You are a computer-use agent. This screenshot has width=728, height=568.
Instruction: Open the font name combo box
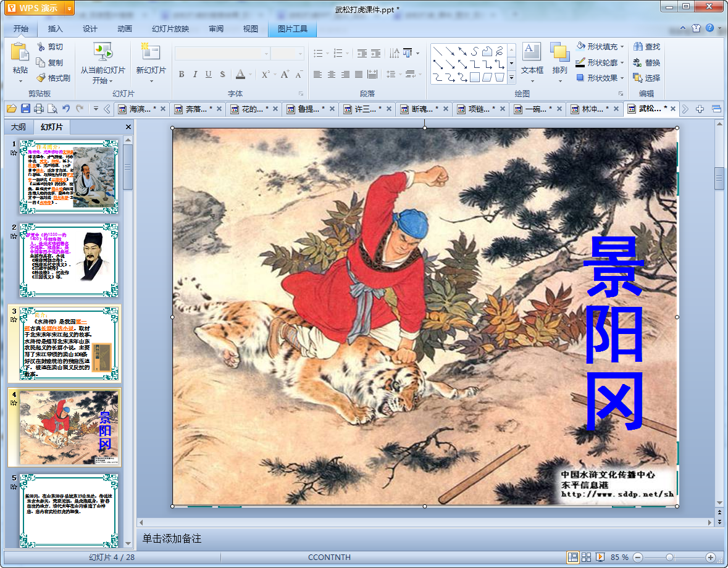[x=222, y=53]
